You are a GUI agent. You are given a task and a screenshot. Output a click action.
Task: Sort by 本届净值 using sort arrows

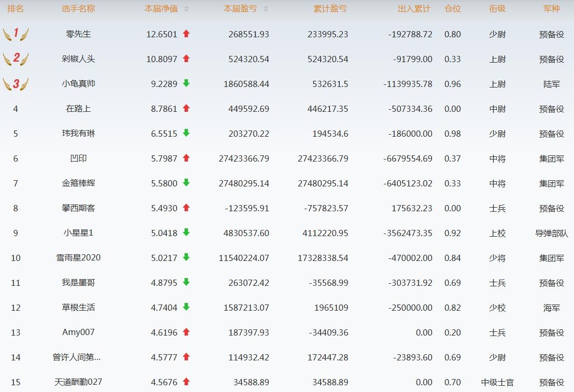pyautogui.click(x=186, y=9)
